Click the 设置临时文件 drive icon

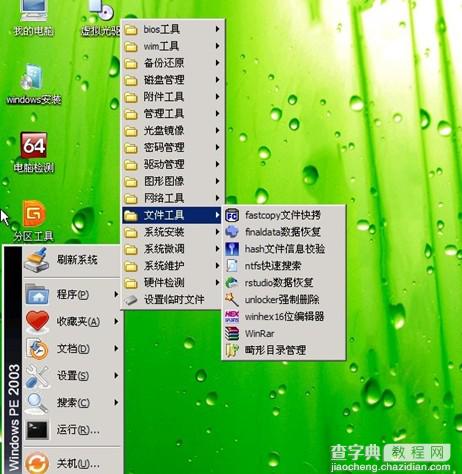131,300
